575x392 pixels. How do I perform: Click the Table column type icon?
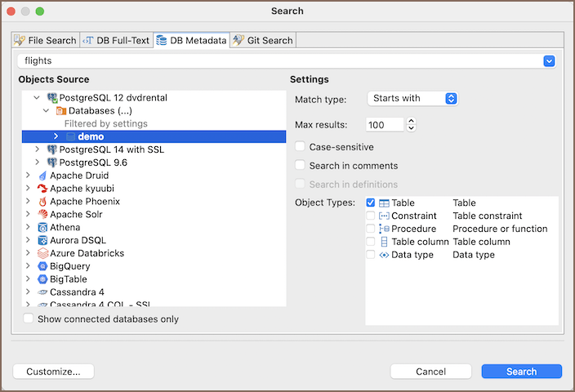pyautogui.click(x=384, y=242)
